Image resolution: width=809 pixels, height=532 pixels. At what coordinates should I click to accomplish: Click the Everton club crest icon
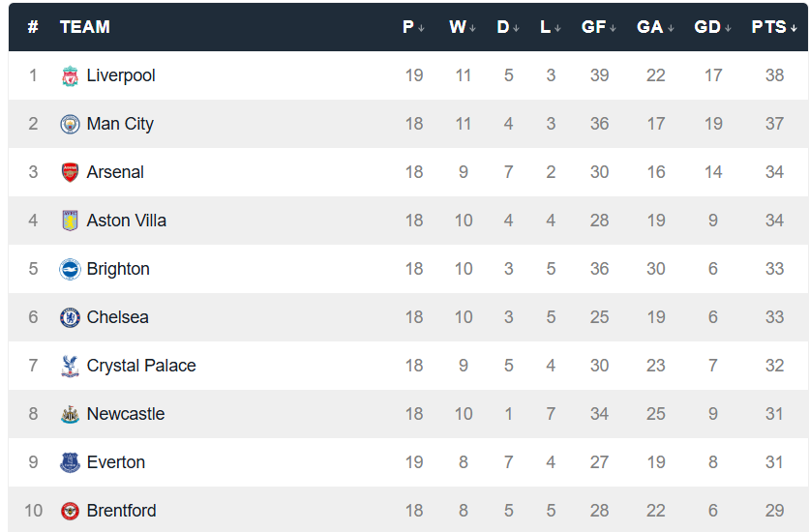click(70, 462)
